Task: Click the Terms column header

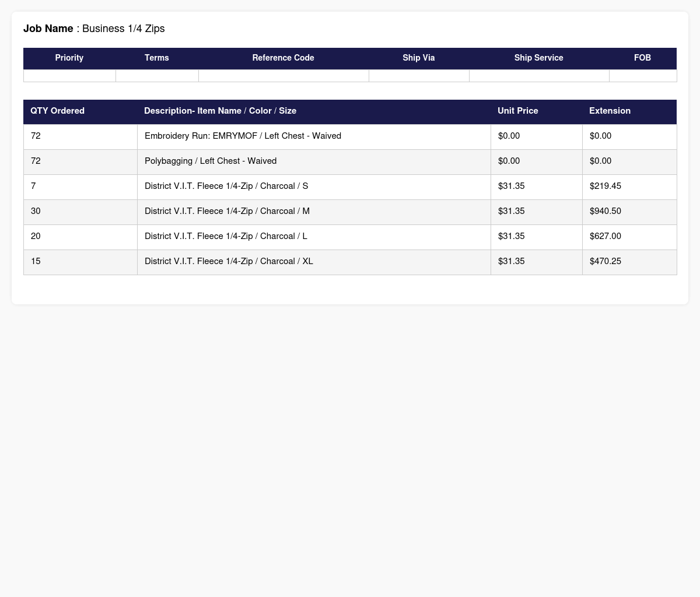Action: click(x=157, y=58)
